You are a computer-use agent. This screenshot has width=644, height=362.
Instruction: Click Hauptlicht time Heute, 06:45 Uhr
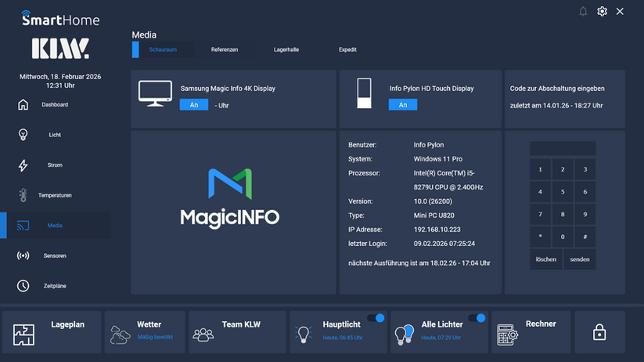point(343,338)
